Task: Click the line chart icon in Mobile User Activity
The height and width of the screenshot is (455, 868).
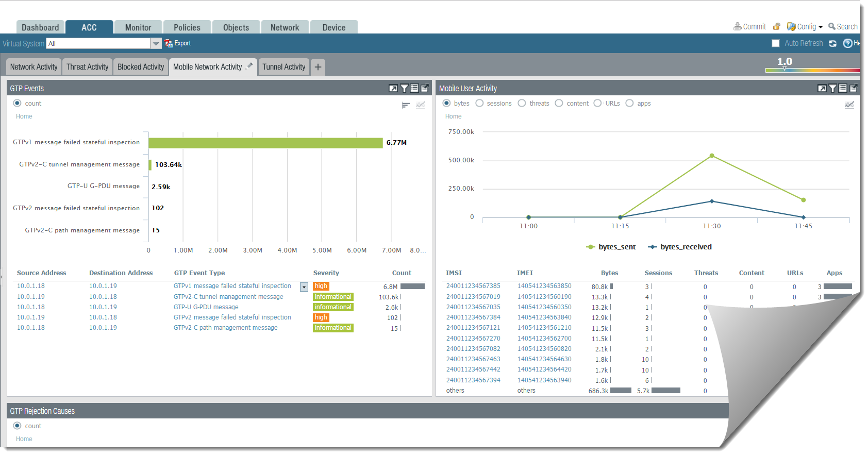Action: [849, 105]
